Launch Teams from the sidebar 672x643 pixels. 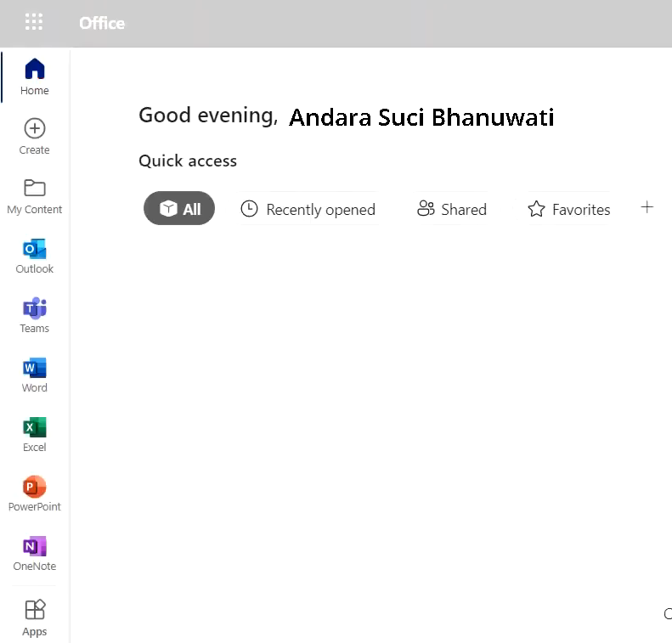coord(35,315)
